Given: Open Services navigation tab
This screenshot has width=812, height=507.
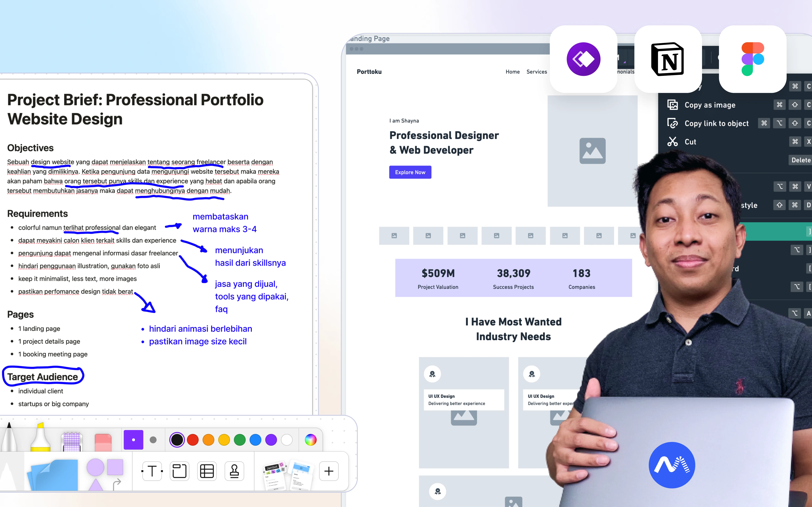Looking at the screenshot, I should point(537,71).
